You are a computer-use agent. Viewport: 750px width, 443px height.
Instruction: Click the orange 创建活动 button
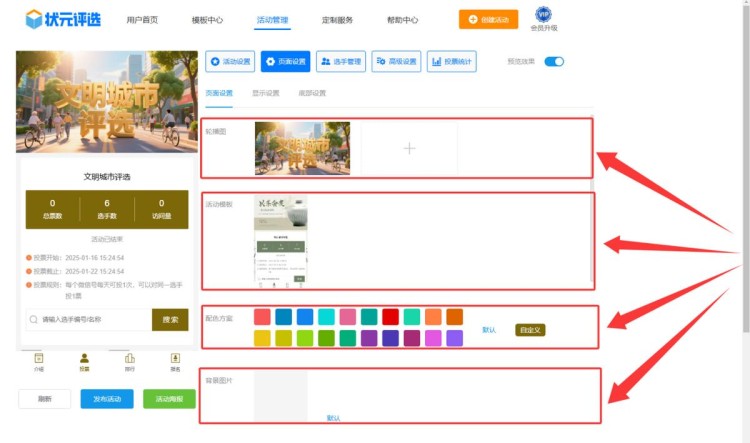tap(488, 19)
